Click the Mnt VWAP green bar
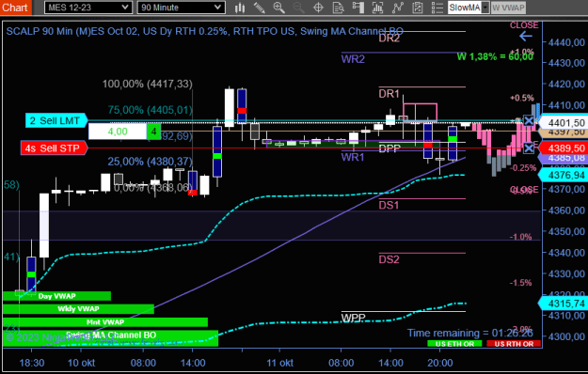 tap(105, 322)
